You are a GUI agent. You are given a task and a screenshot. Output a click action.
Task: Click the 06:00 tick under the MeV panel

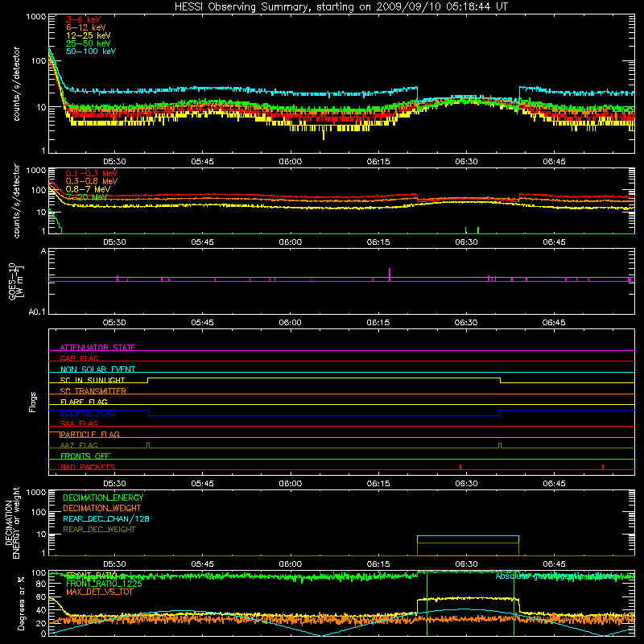pos(291,242)
